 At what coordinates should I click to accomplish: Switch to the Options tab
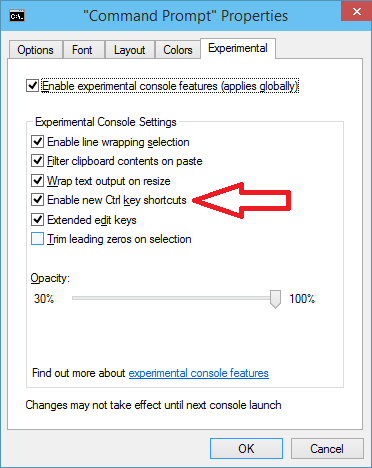click(36, 50)
